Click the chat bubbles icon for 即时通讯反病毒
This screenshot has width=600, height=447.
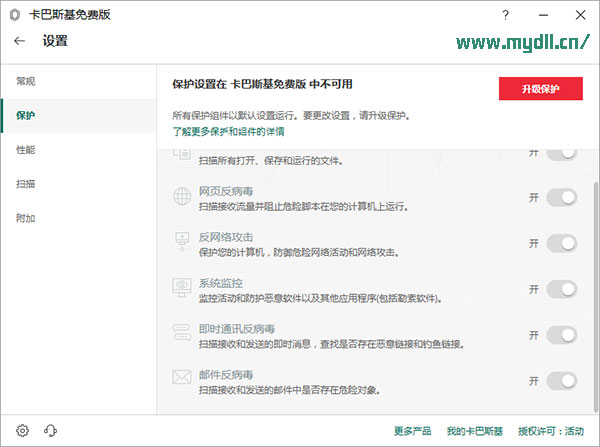click(182, 333)
